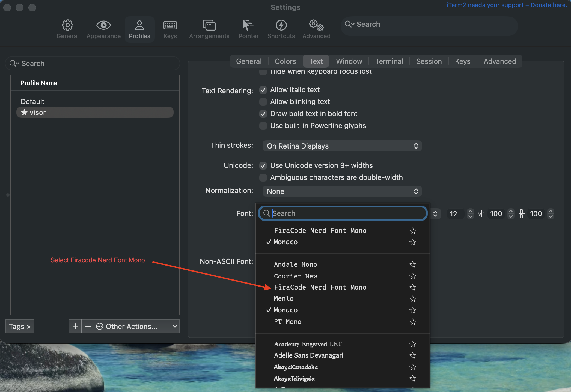
Task: Click the profile list Search field
Action: tap(93, 64)
